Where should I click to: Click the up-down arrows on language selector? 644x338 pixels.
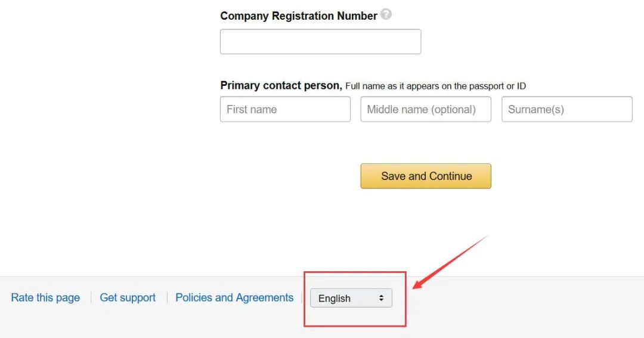(381, 298)
